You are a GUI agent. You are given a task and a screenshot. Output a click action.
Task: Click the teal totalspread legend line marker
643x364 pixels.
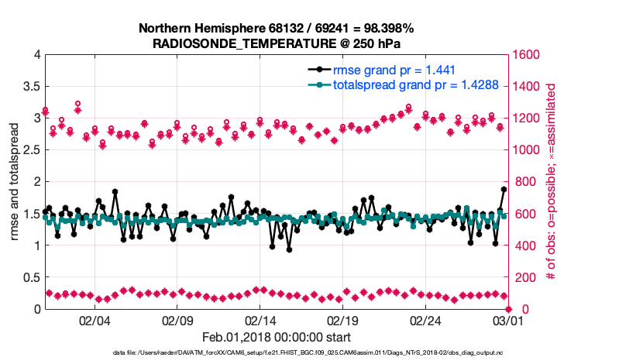[318, 85]
